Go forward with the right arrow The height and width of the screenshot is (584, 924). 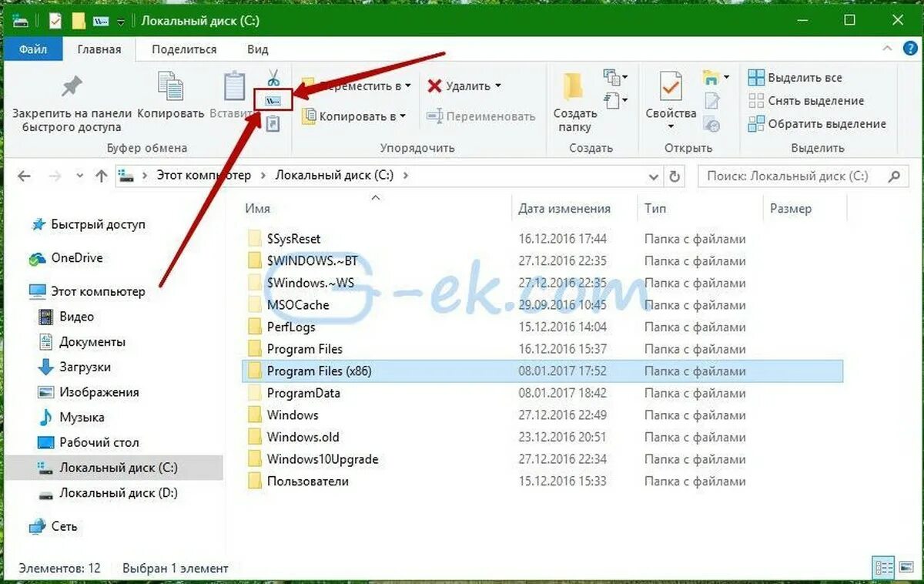55,176
